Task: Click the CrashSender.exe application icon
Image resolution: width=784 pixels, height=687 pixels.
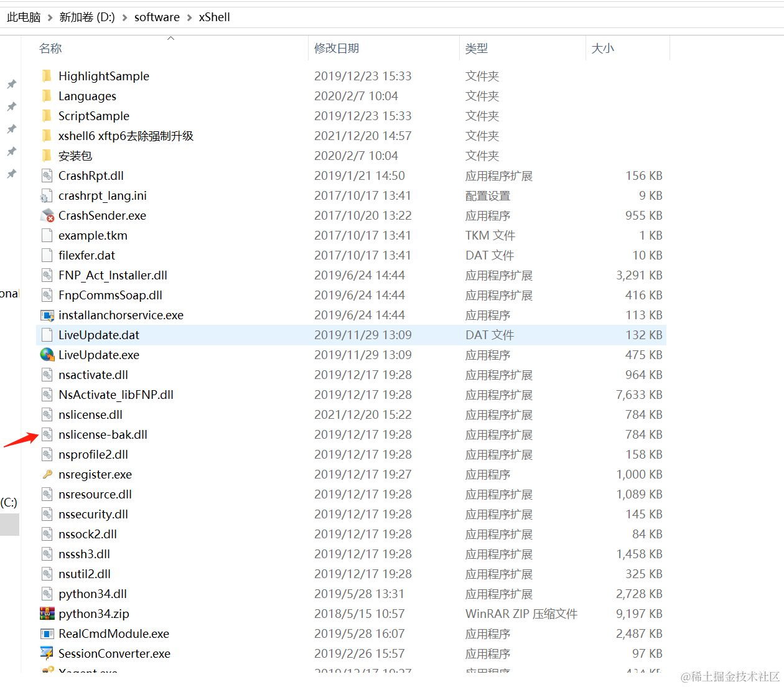Action: coord(47,215)
